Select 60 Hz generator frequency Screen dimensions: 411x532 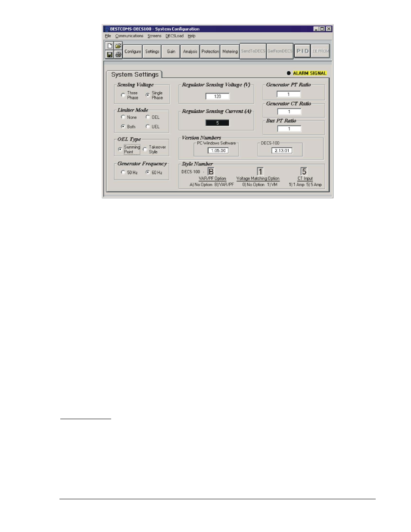point(154,172)
